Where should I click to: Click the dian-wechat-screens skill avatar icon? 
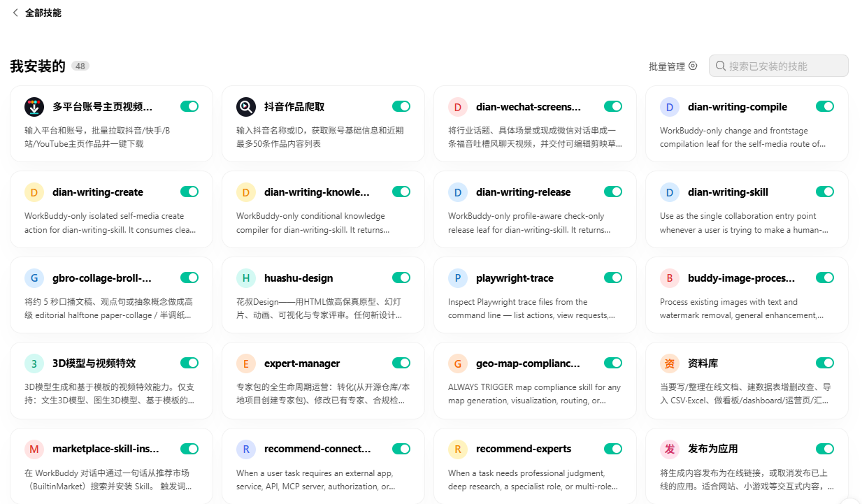[458, 107]
